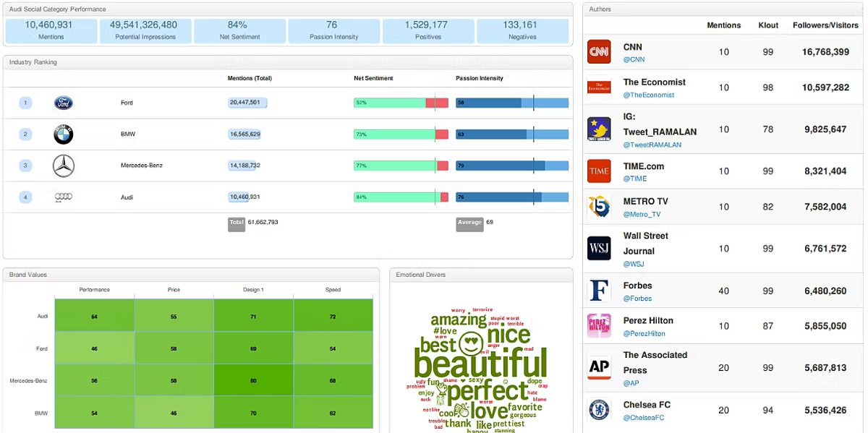Open the Associated Press AP avatar
The width and height of the screenshot is (868, 433).
click(x=599, y=367)
